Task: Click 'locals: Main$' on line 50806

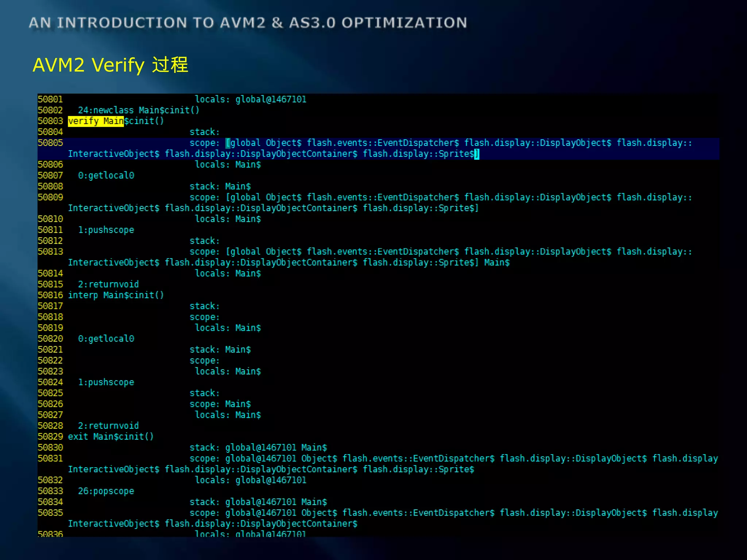Action: pos(228,165)
